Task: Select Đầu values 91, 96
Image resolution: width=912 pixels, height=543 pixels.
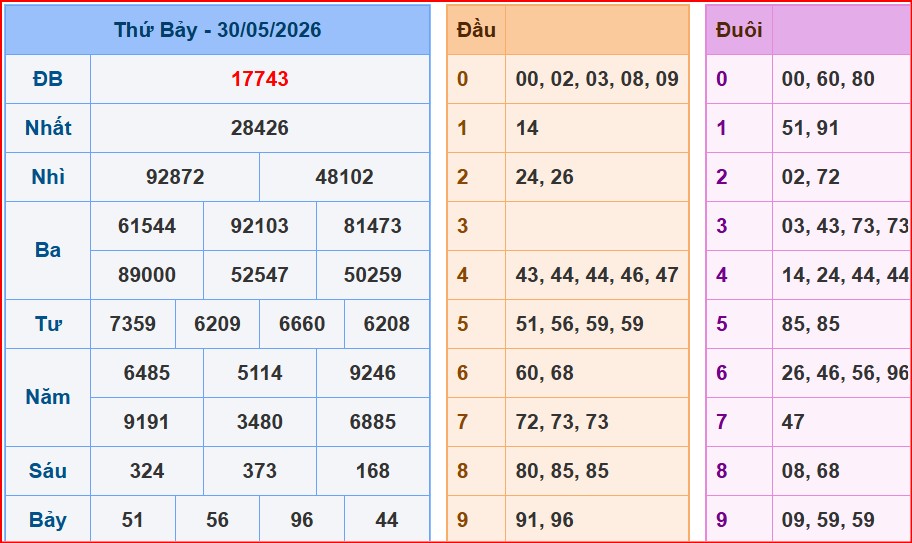Action: coord(544,520)
